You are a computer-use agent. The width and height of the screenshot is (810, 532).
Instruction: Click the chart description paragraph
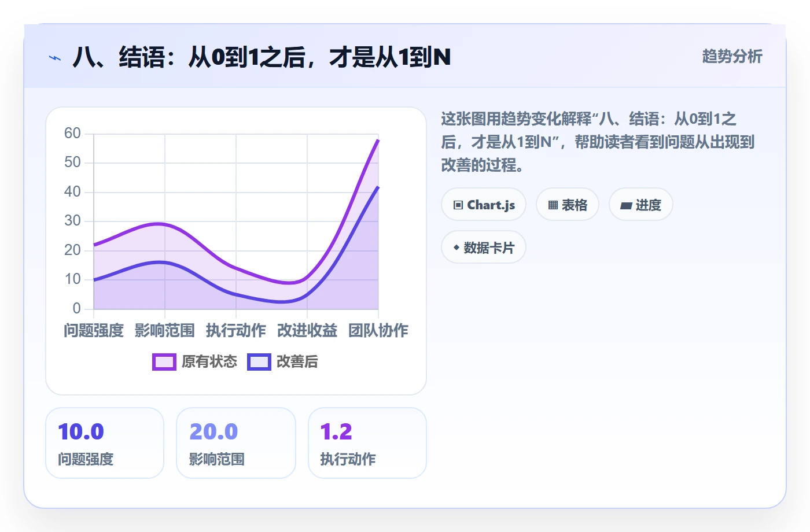[598, 142]
